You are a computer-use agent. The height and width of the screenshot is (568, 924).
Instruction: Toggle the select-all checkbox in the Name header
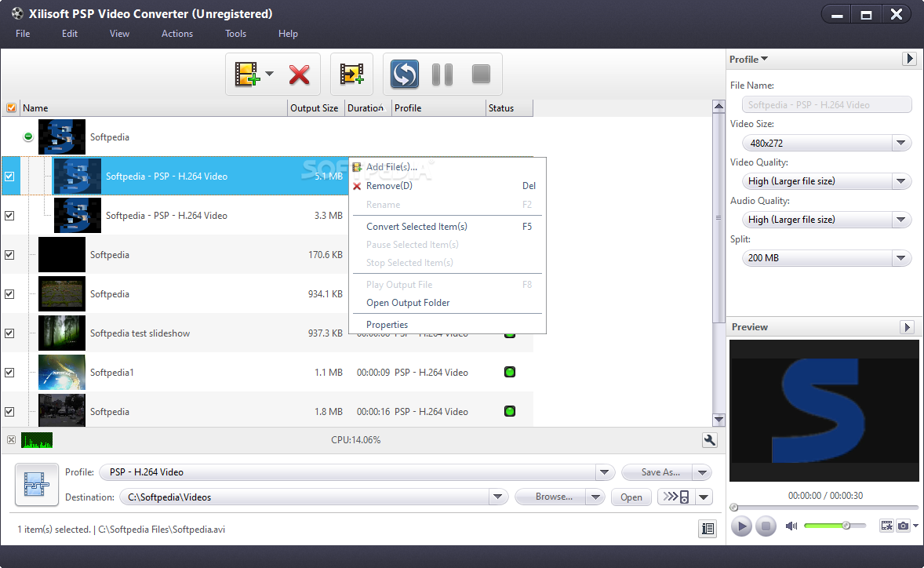[x=11, y=107]
